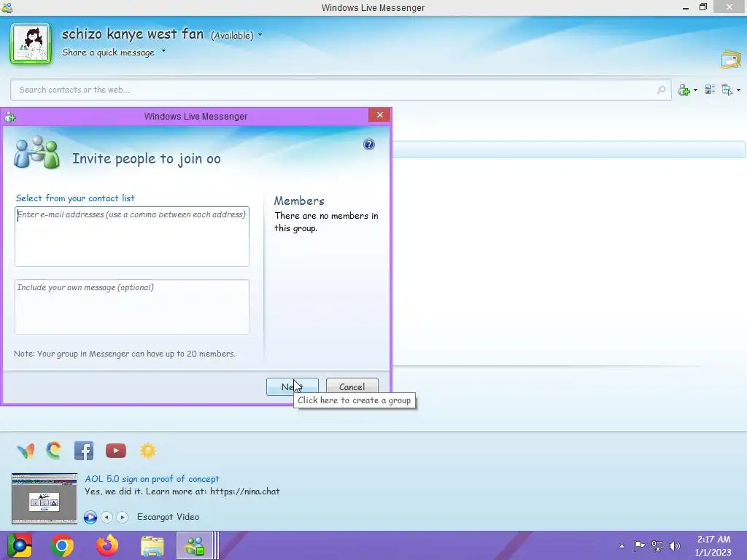Click the blue play button for Escargot Video
The height and width of the screenshot is (560, 747).
[90, 517]
